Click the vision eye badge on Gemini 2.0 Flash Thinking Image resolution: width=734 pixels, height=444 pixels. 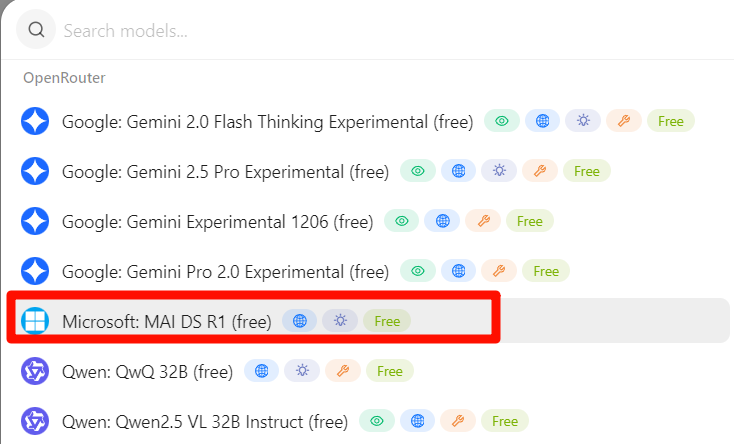tap(501, 121)
